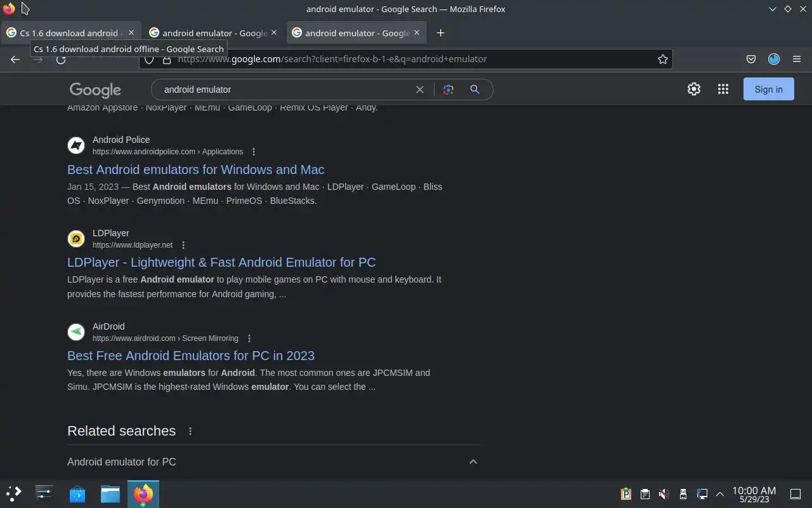Open the Google apps grid

coord(723,90)
